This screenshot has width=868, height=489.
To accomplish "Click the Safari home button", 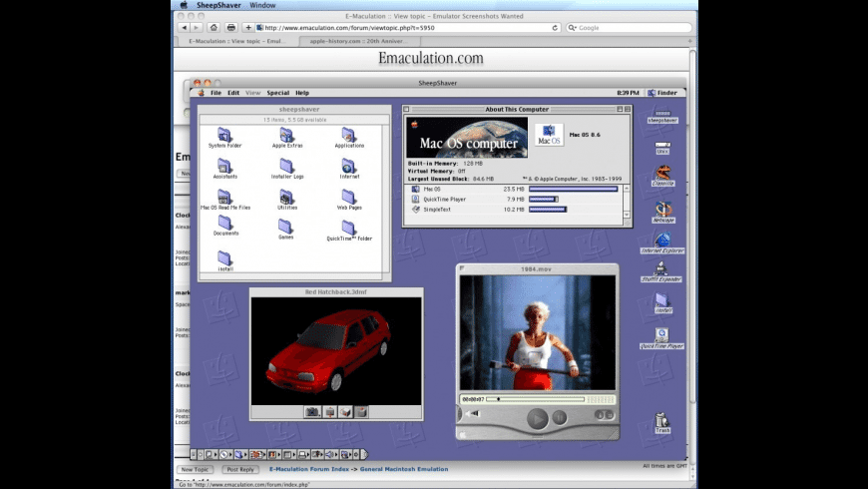I will tap(214, 27).
